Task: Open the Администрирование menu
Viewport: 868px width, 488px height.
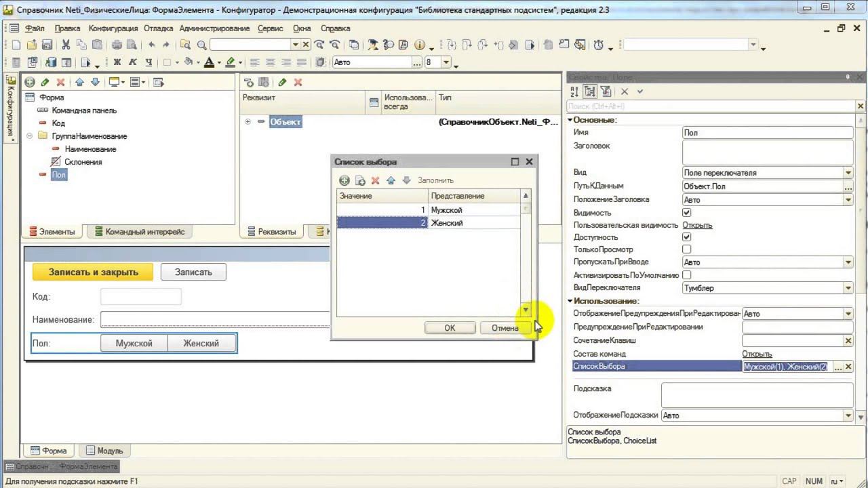Action: [215, 28]
